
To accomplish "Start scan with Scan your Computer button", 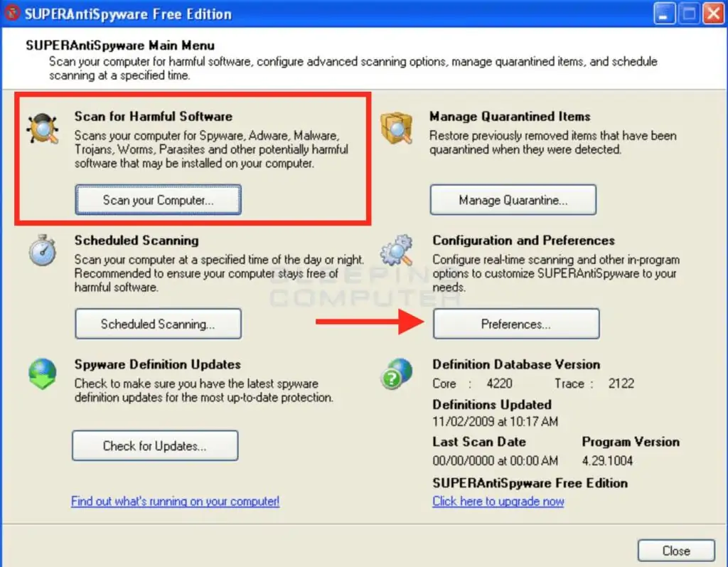I will point(159,200).
